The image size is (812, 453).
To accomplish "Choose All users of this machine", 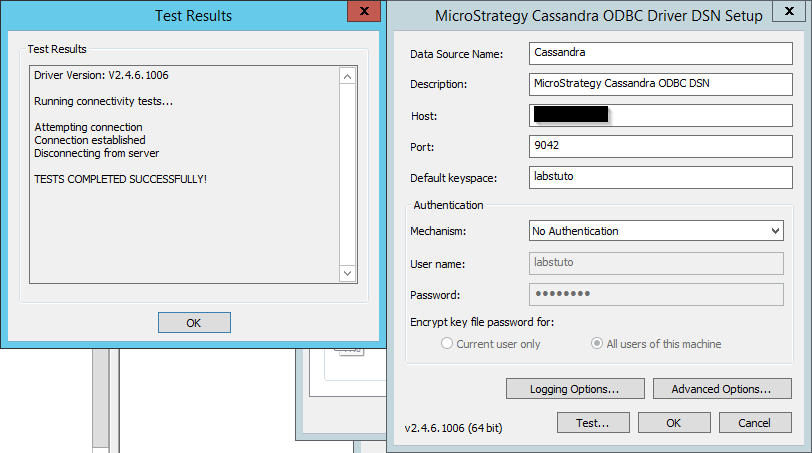I will tap(598, 344).
